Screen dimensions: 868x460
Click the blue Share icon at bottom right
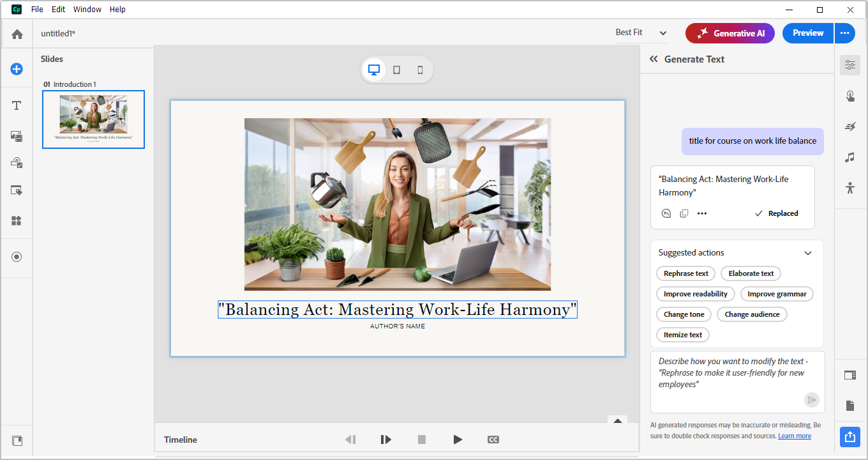pos(849,437)
